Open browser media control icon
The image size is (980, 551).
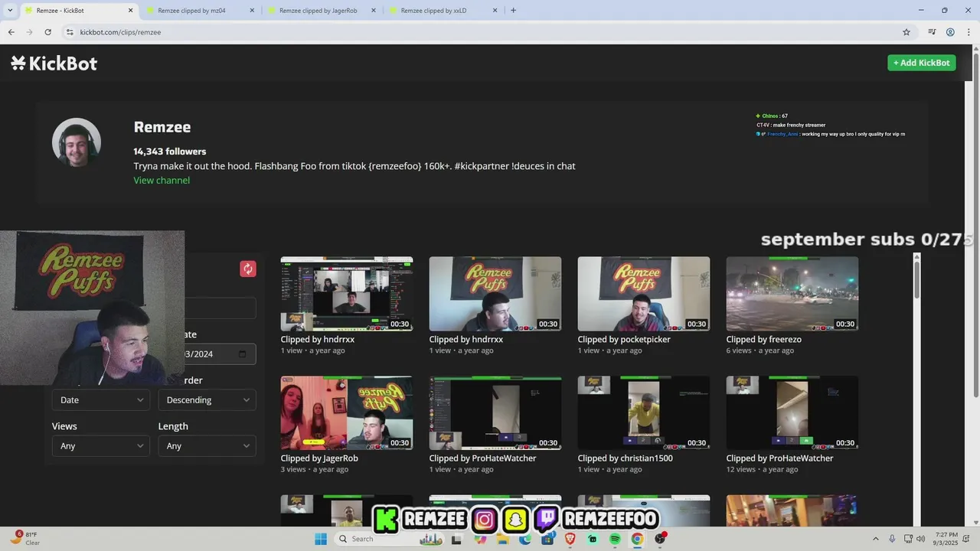click(932, 32)
